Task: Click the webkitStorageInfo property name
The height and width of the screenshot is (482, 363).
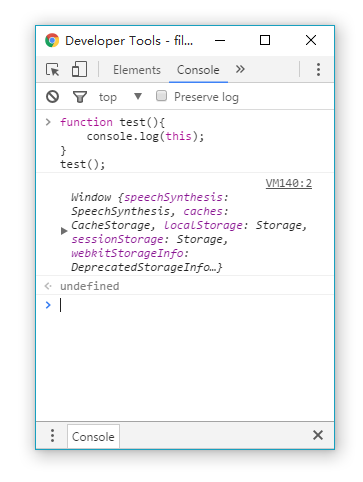Action: click(x=127, y=253)
